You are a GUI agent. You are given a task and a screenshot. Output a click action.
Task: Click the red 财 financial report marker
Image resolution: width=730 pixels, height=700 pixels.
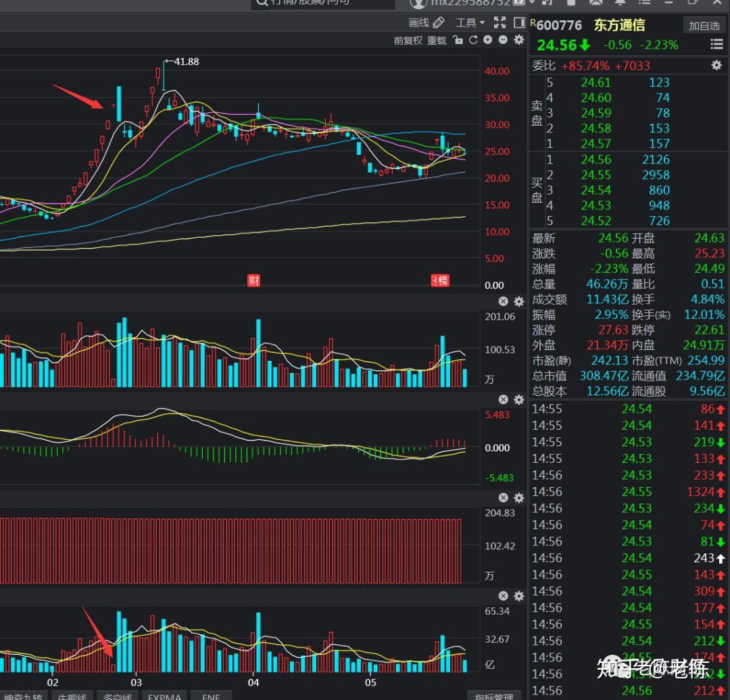click(253, 280)
